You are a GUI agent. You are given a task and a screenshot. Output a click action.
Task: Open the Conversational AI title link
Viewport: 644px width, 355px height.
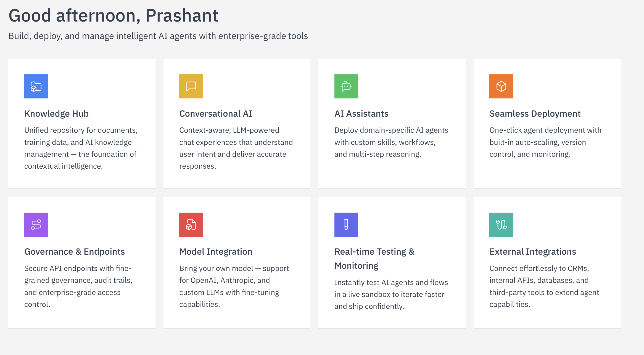coord(216,113)
